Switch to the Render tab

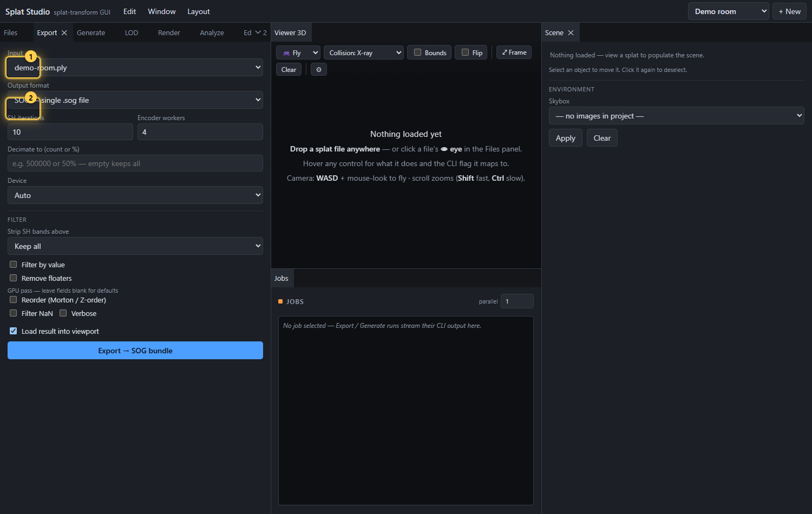click(x=169, y=32)
